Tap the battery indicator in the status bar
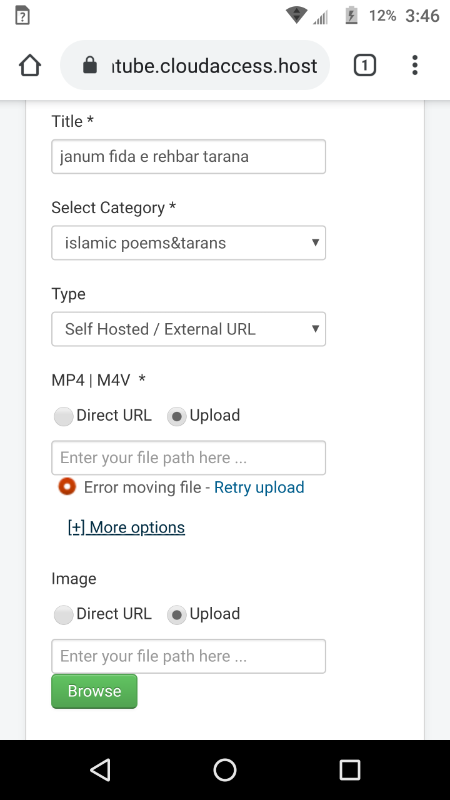 pyautogui.click(x=351, y=16)
